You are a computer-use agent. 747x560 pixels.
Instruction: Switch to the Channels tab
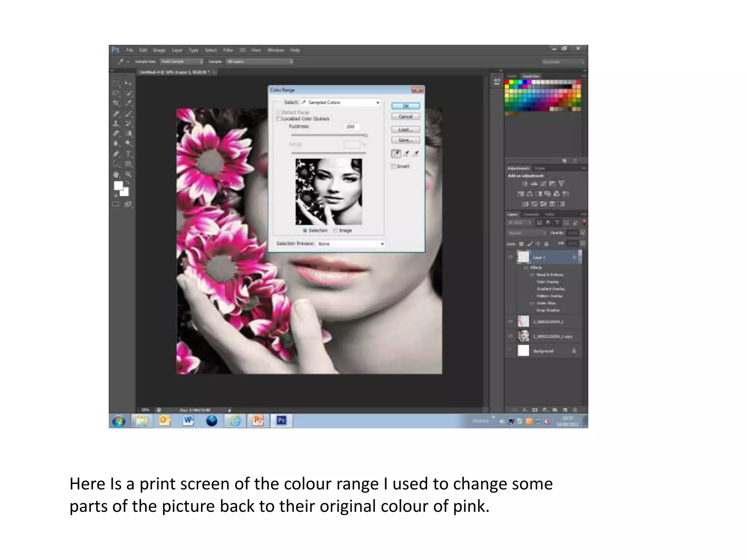point(531,214)
